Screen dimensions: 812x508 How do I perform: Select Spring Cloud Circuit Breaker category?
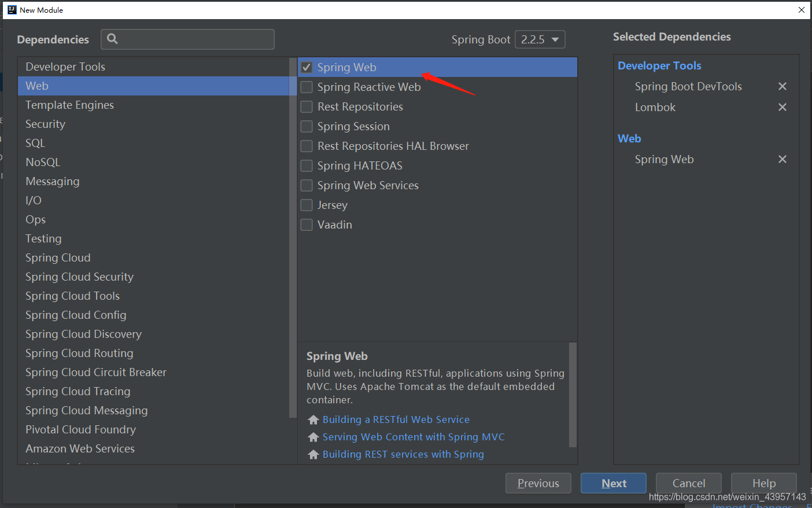coord(153,372)
